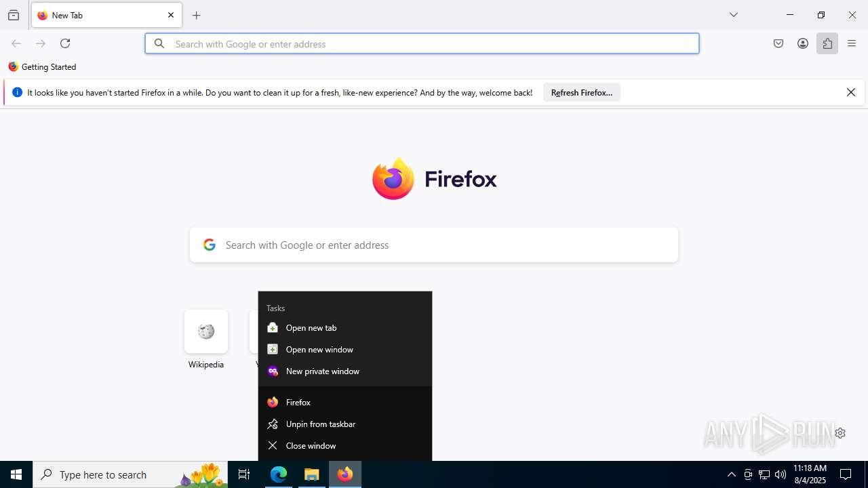
Task: Open the Firefox account icon
Action: pyautogui.click(x=803, y=43)
